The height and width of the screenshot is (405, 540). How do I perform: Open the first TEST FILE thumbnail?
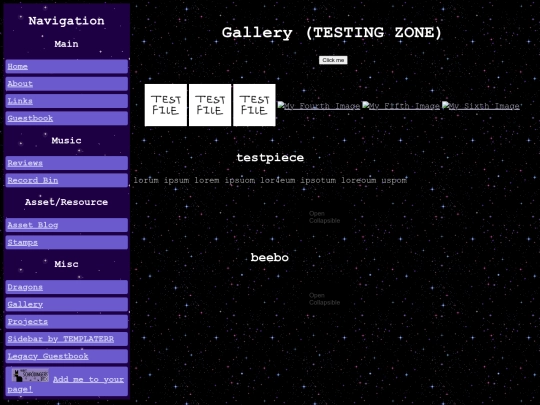click(x=166, y=105)
